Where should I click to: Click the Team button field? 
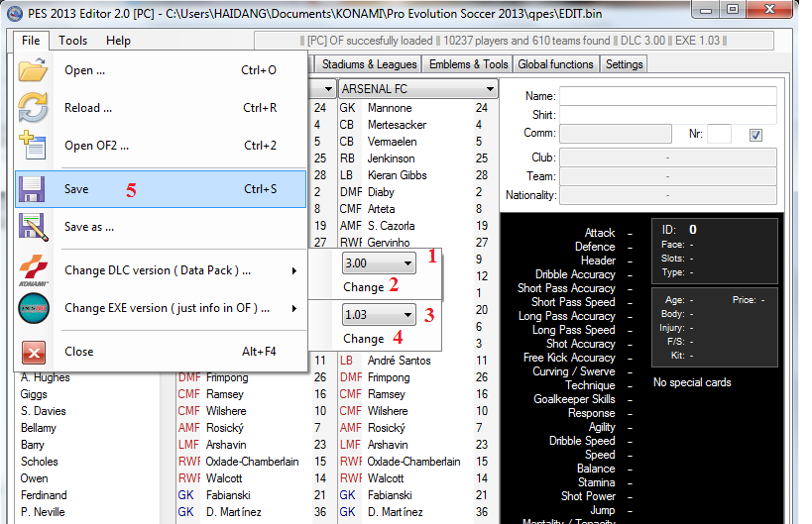coord(668,176)
